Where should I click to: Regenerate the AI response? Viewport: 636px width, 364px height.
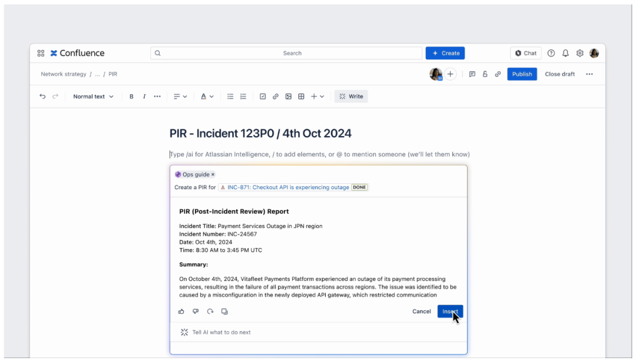[210, 312]
